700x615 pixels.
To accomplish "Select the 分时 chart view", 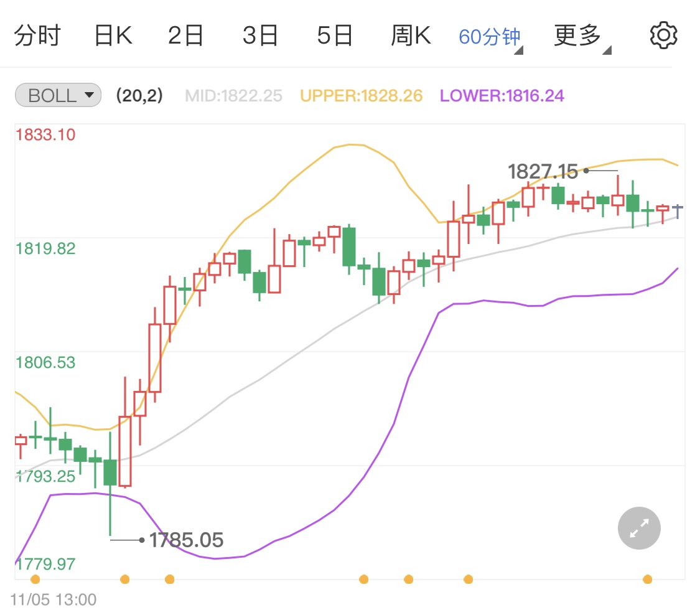I will (39, 35).
